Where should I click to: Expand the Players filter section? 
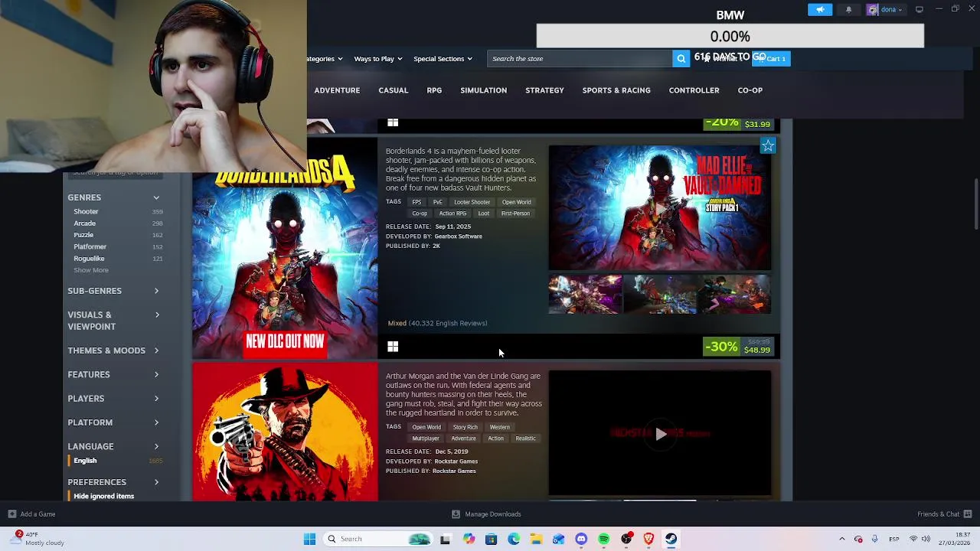(x=114, y=399)
